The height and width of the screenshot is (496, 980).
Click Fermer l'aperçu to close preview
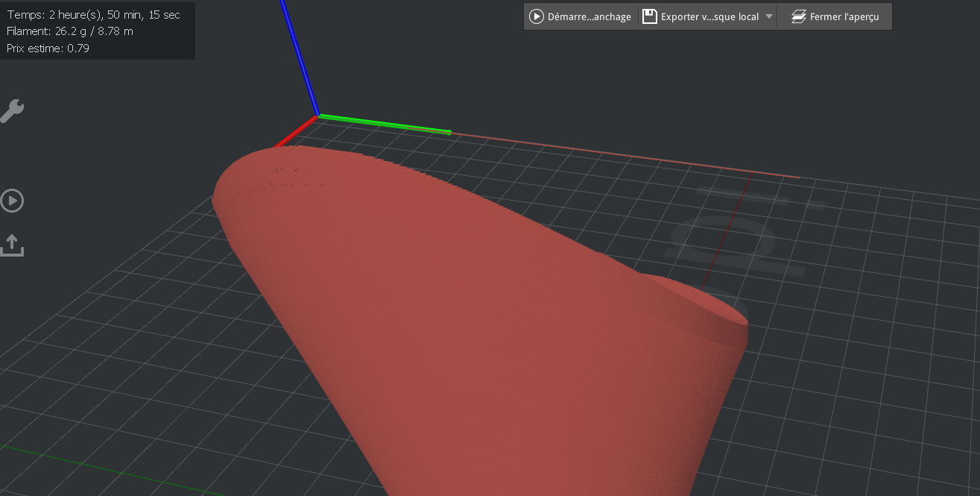tap(836, 16)
